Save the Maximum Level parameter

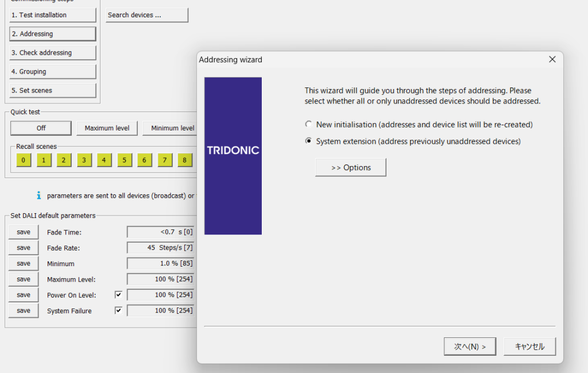[x=23, y=279]
